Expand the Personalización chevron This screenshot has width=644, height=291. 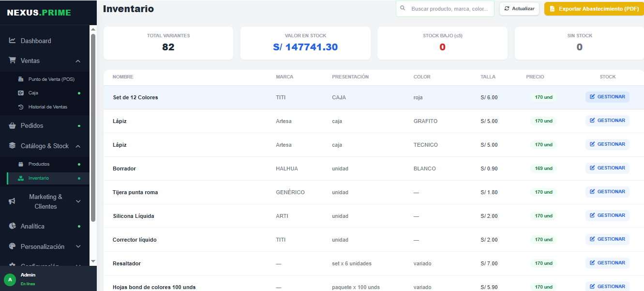click(x=78, y=246)
